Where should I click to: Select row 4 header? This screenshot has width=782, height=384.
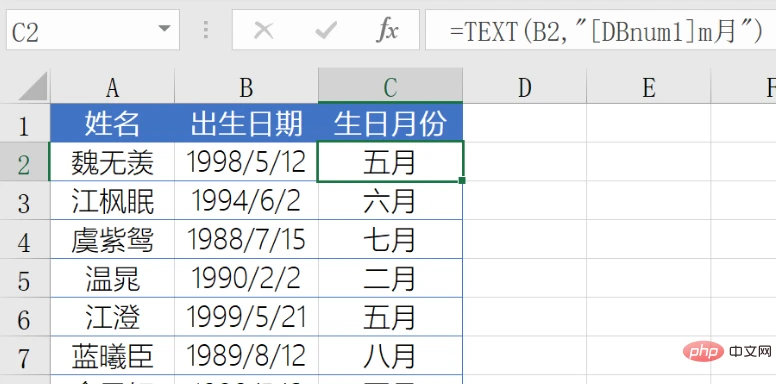pyautogui.click(x=24, y=239)
